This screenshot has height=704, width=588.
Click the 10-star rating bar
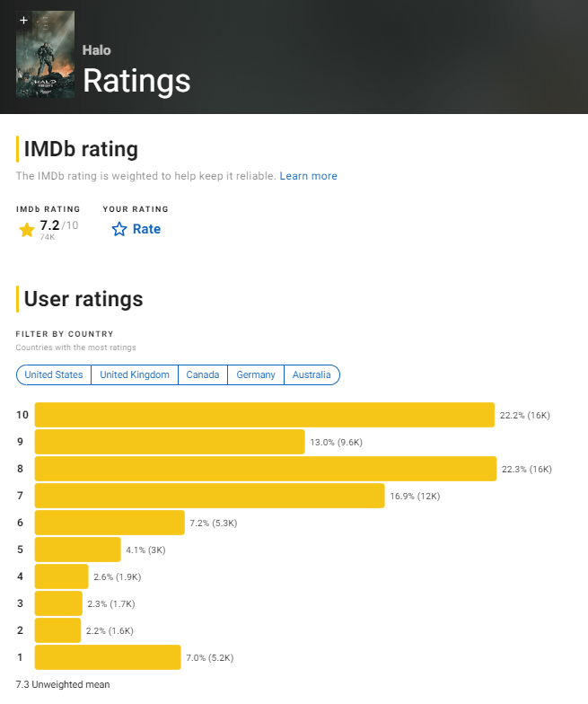click(264, 415)
